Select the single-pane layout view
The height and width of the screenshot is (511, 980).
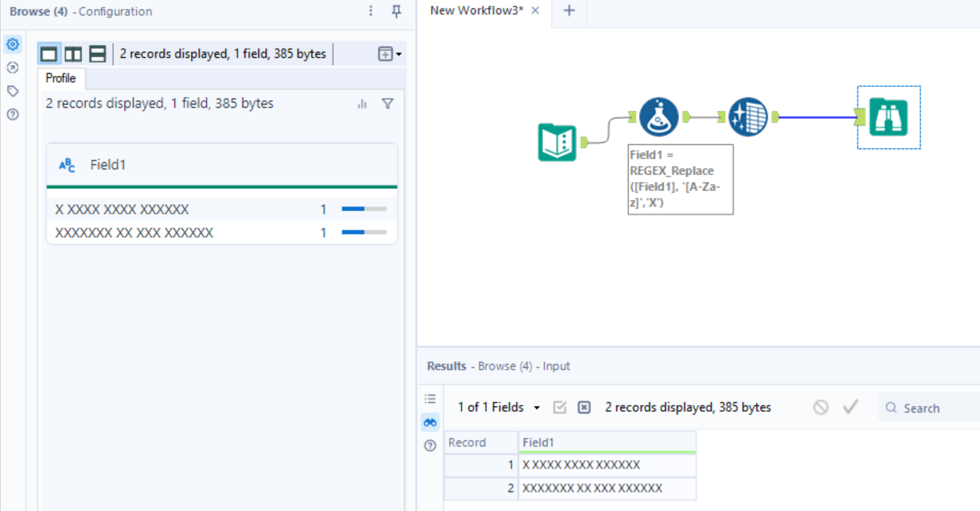(x=47, y=53)
